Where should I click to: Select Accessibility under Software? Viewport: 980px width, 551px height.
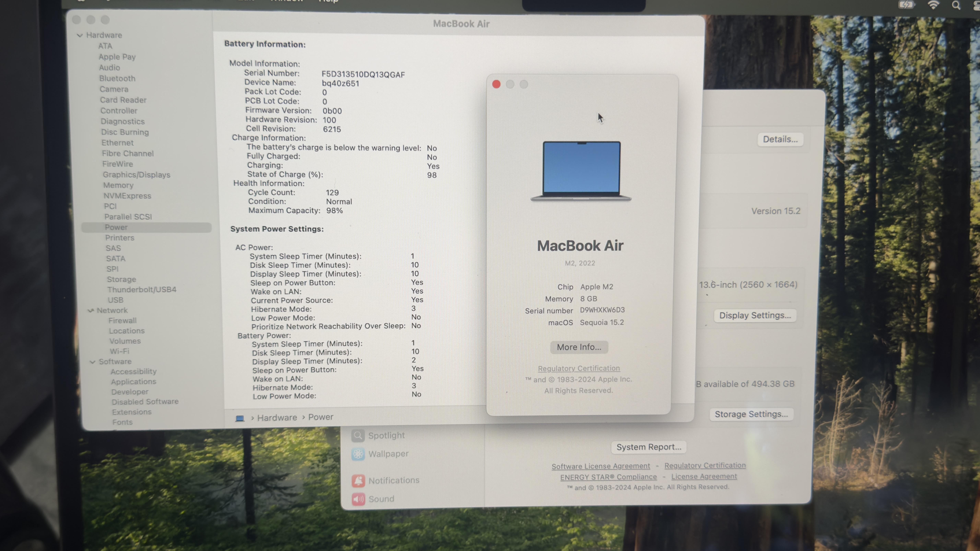133,371
